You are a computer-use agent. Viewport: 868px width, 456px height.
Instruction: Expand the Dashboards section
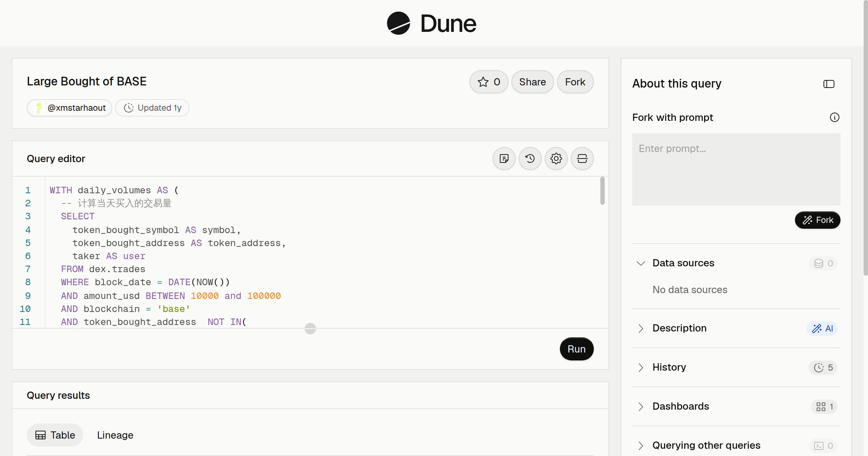pyautogui.click(x=641, y=406)
